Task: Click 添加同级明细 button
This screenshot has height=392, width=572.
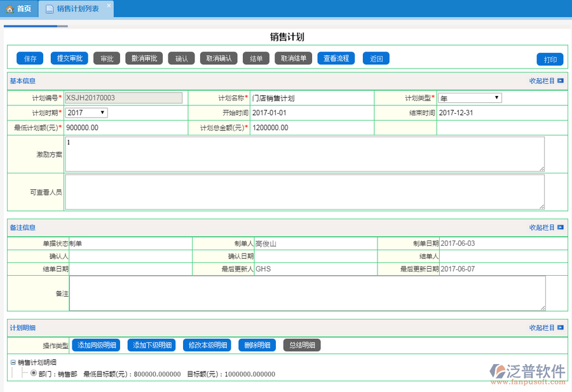Action: pyautogui.click(x=97, y=345)
